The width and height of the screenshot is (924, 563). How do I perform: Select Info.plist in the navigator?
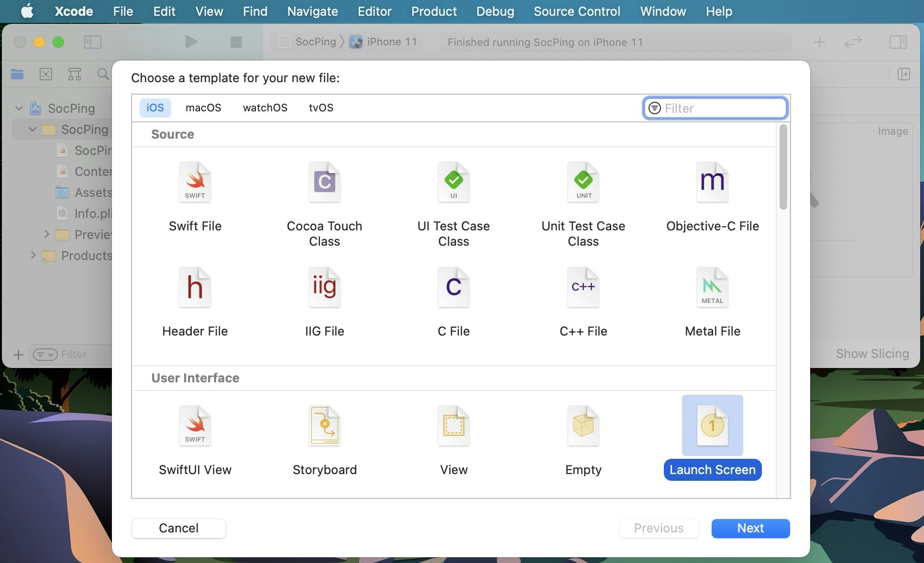tap(84, 214)
